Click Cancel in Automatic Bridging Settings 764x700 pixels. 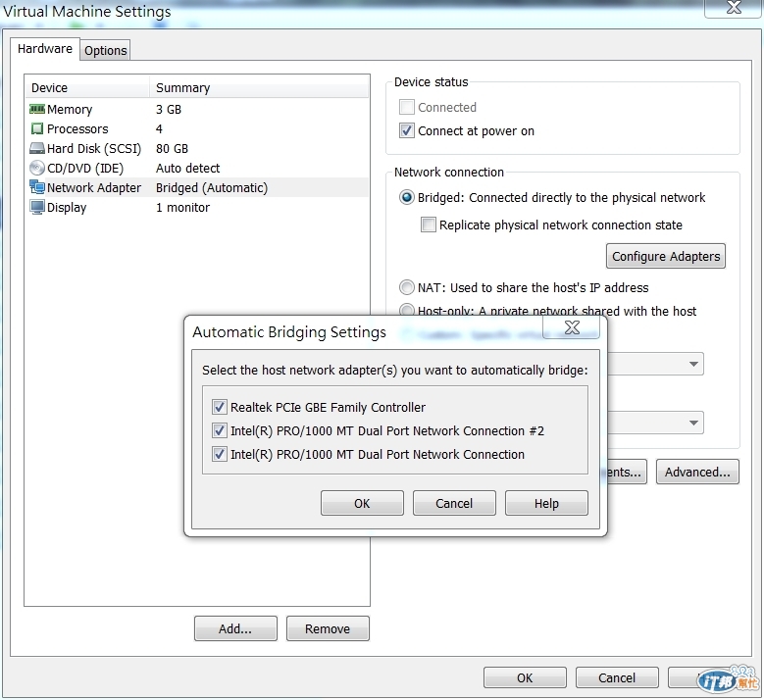tap(454, 503)
